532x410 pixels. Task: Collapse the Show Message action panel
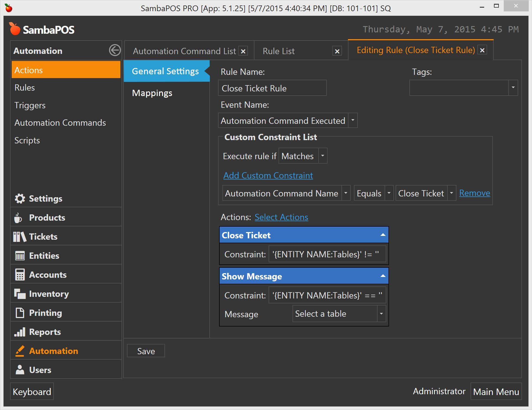(383, 276)
